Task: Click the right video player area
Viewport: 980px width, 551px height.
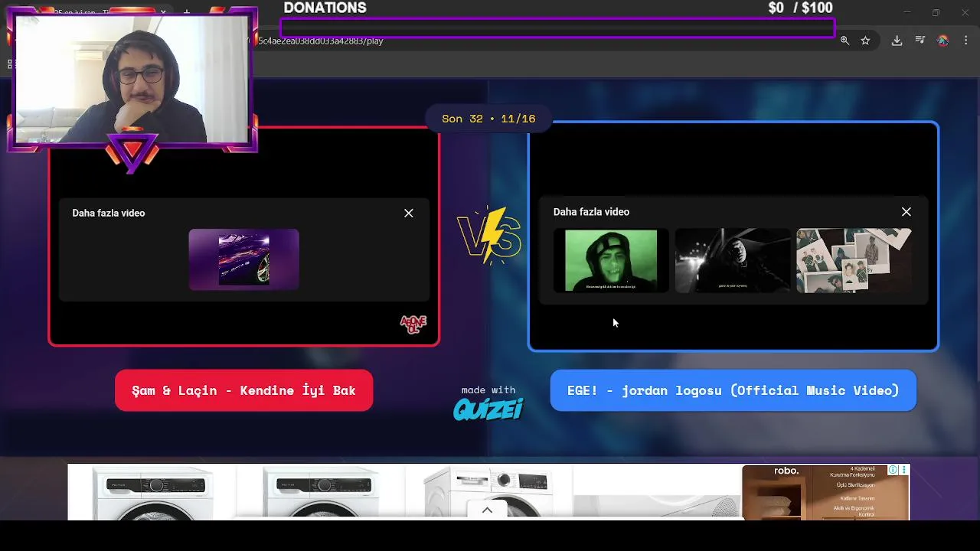Action: (733, 236)
